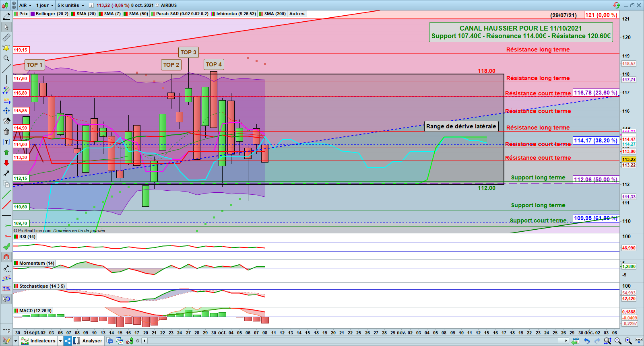Click the blue share icon
644x346 pixels.
(67, 341)
